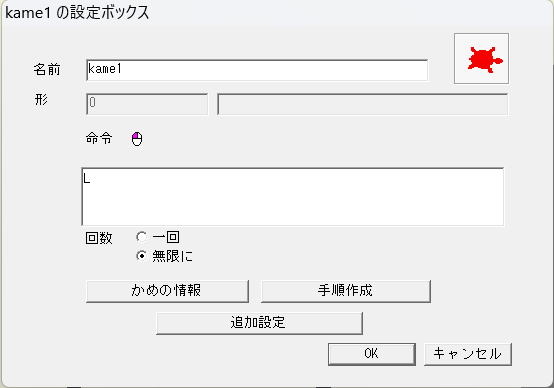Click the letter L in the command box
The image size is (554, 388).
coord(87,178)
